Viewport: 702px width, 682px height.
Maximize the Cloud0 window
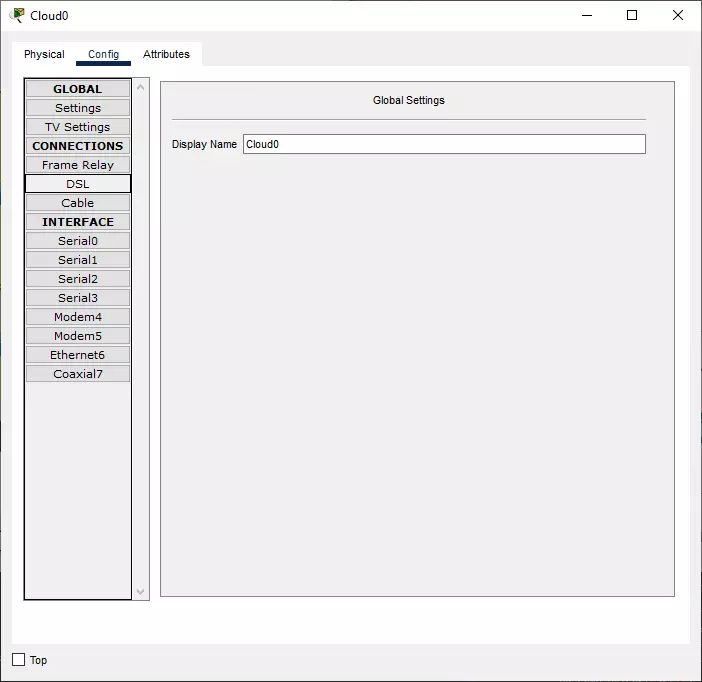pos(632,15)
